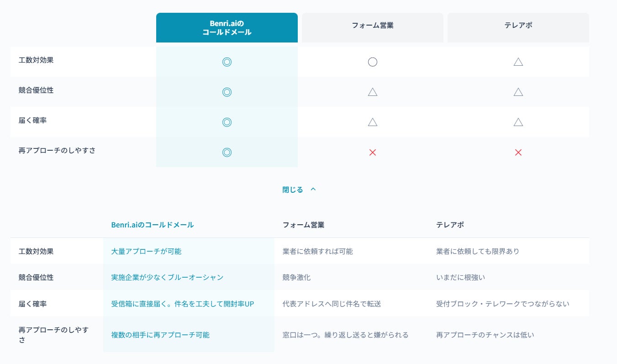Click circle icon for フォーム営業 工数対効果
The width and height of the screenshot is (617, 364).
372,62
